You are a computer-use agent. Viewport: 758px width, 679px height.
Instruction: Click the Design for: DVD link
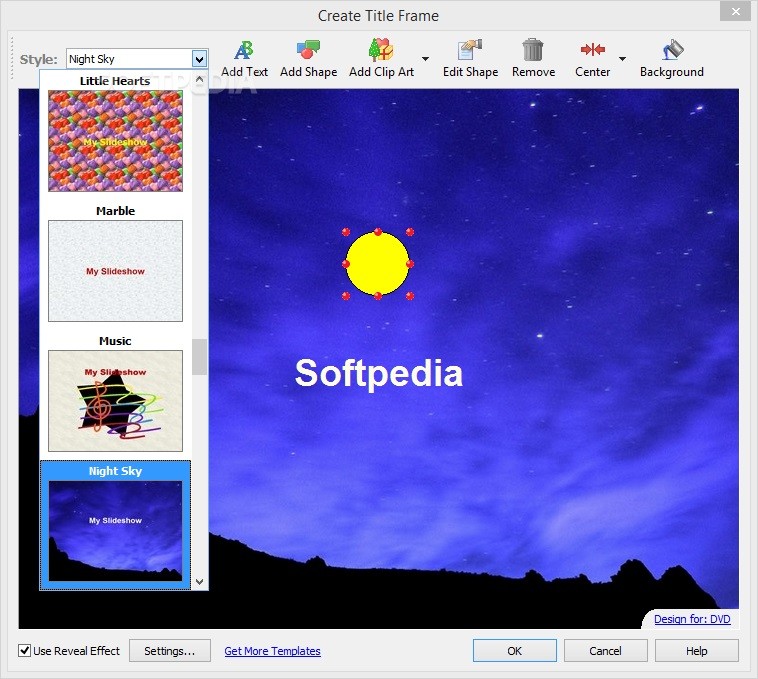tap(692, 619)
